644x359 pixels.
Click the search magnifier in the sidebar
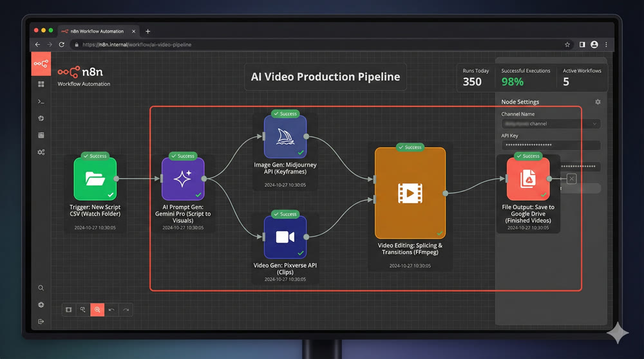click(41, 288)
